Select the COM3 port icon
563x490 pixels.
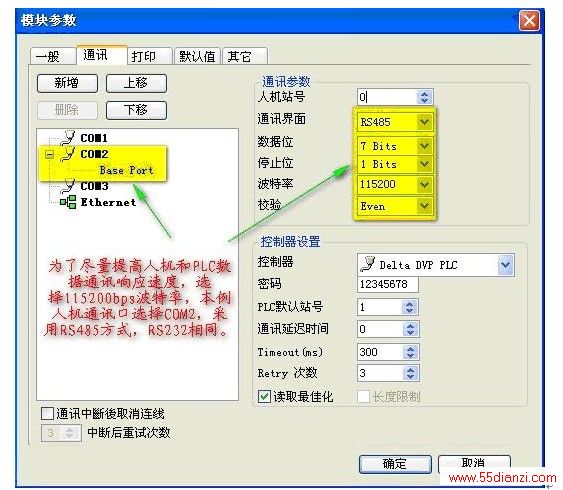click(x=68, y=186)
